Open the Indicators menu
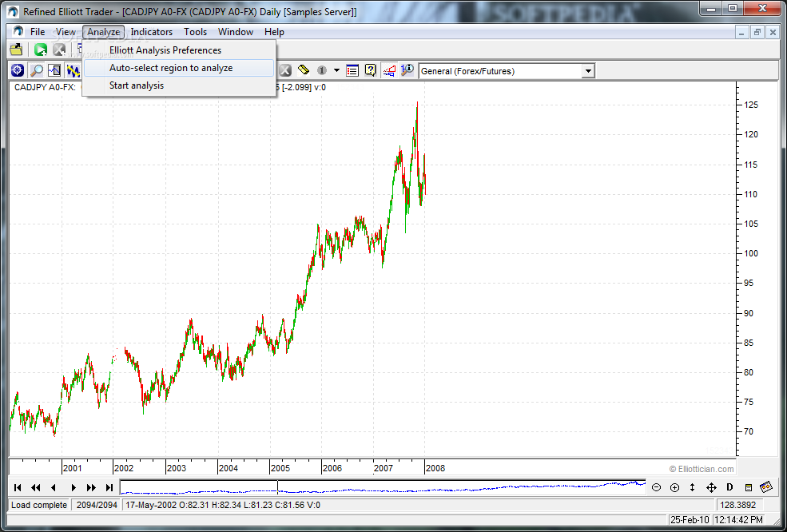 tap(152, 32)
